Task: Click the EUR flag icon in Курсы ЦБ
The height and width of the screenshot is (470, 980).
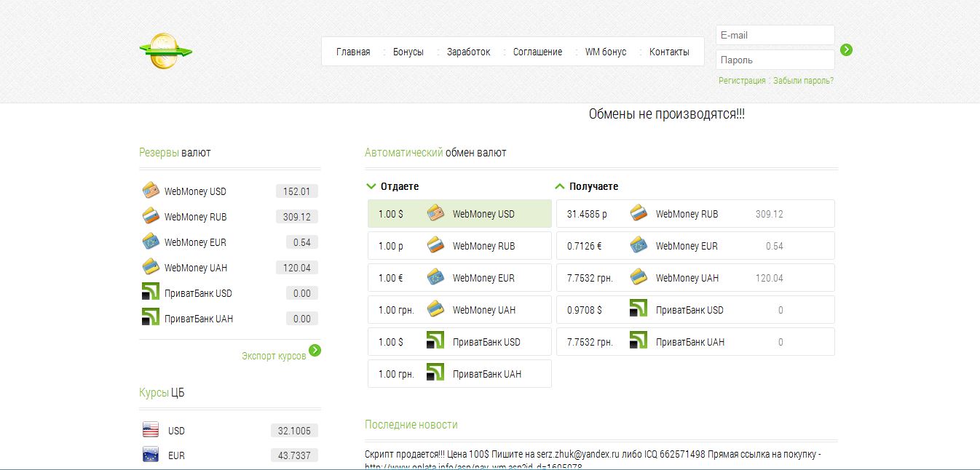Action: [151, 455]
